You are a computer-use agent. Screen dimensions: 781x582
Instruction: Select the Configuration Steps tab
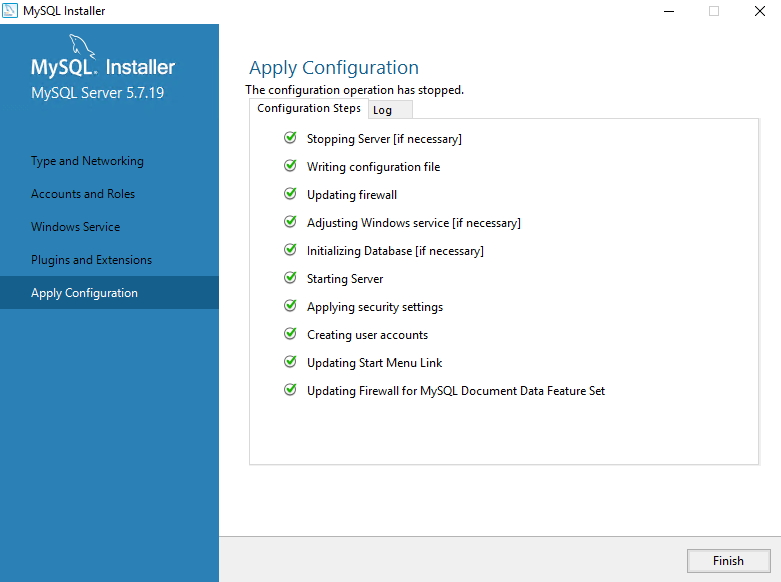tap(309, 109)
